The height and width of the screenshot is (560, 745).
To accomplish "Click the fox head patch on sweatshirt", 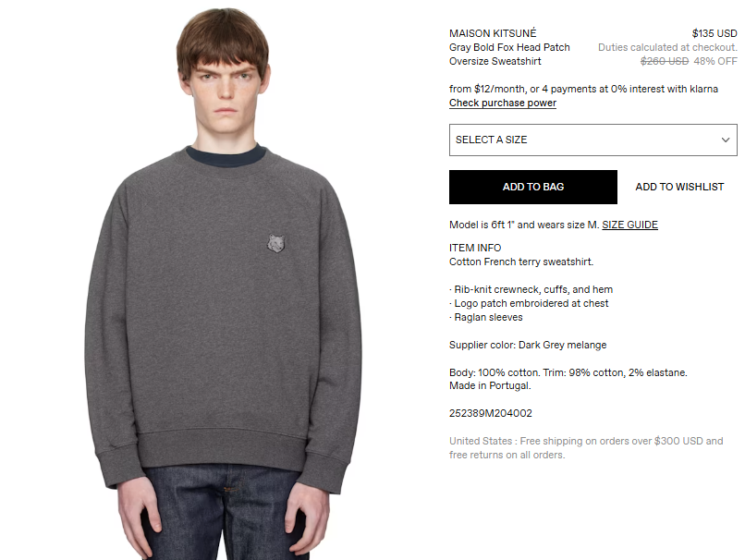I will 276,243.
